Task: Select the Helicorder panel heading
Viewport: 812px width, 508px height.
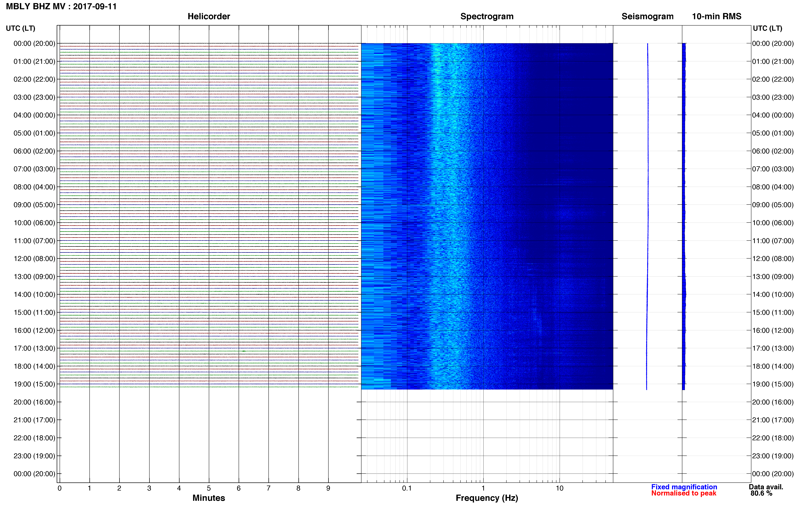Action: [x=209, y=16]
